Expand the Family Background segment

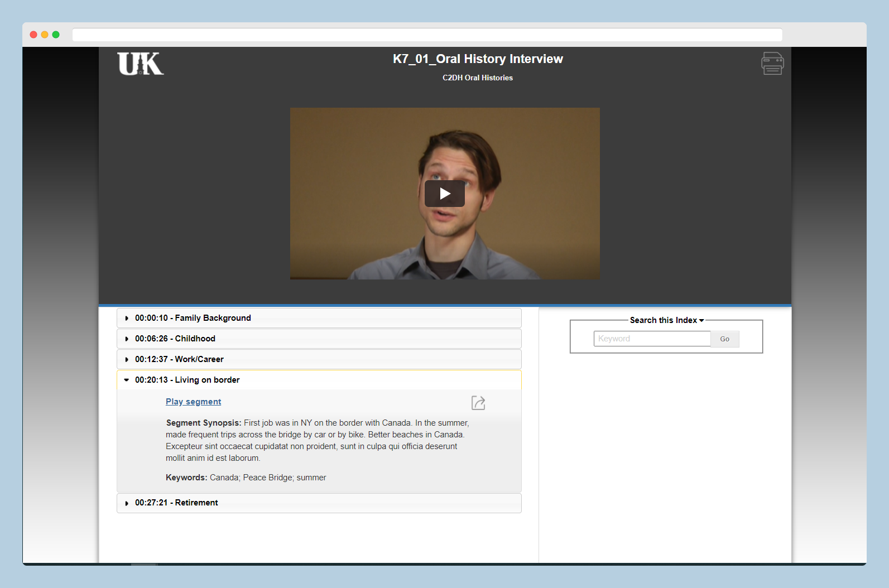click(193, 318)
